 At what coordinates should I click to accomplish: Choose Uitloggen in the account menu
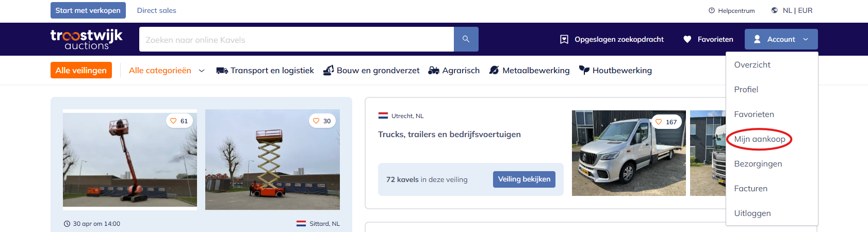click(752, 213)
